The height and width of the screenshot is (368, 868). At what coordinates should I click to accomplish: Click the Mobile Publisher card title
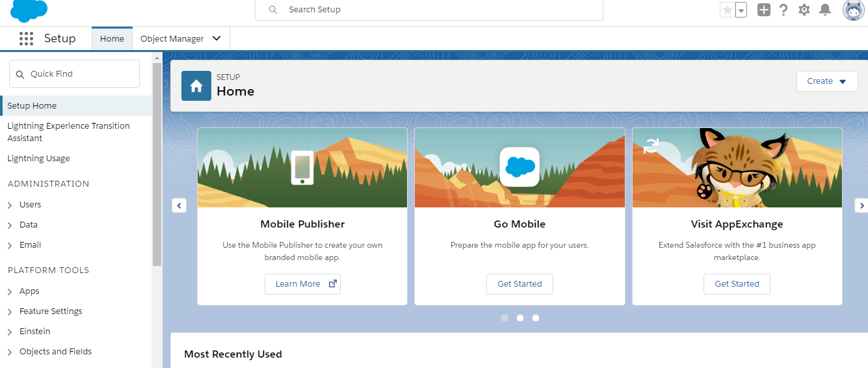302,224
